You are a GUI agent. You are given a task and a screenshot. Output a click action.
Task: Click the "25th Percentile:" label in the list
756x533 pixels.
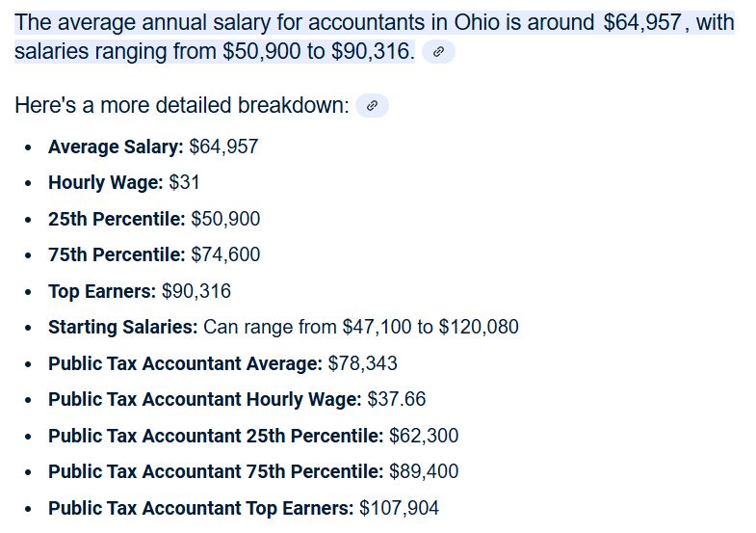click(x=117, y=219)
